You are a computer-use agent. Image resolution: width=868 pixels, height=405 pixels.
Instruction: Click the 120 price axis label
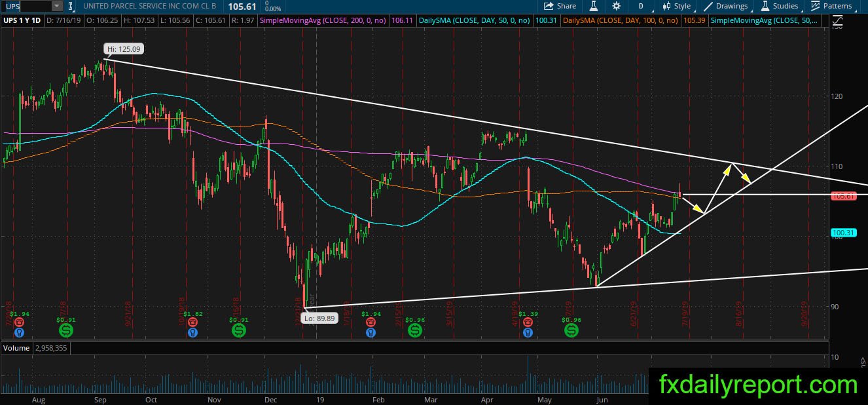pyautogui.click(x=837, y=96)
